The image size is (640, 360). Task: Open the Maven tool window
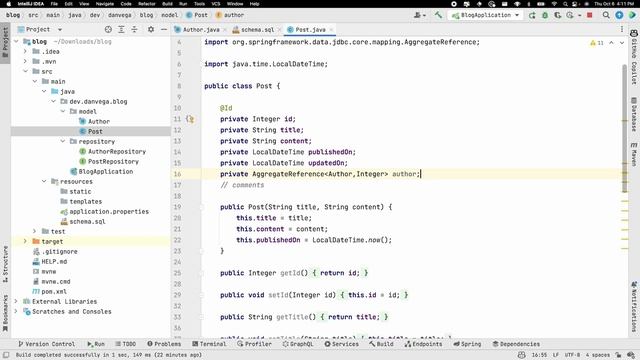tap(634, 154)
